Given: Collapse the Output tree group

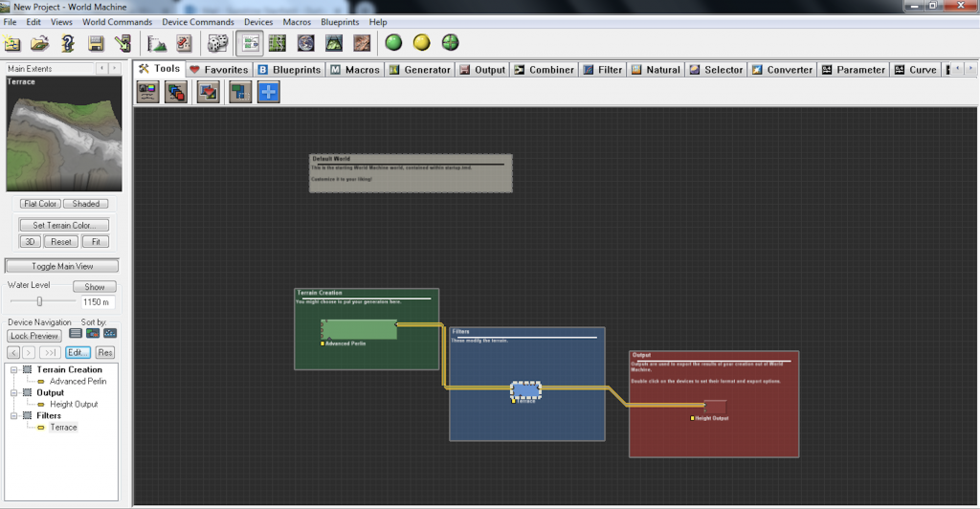Looking at the screenshot, I should (13, 393).
